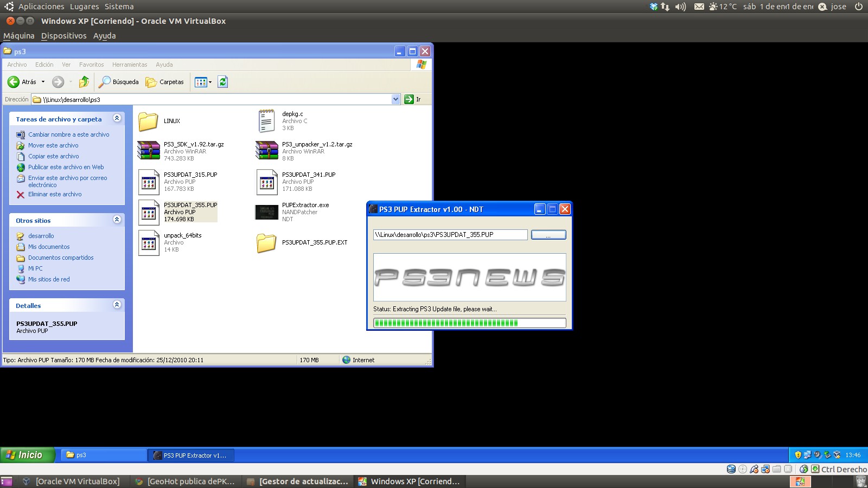
Task: Click the browse '...' button in PUP Extractor
Action: 548,235
